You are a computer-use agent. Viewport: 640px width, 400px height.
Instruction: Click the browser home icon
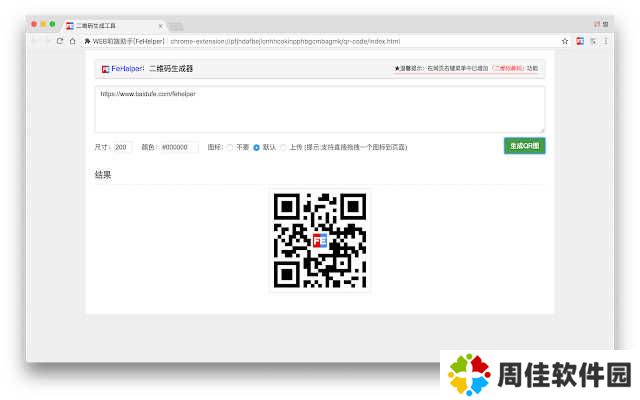tap(73, 41)
